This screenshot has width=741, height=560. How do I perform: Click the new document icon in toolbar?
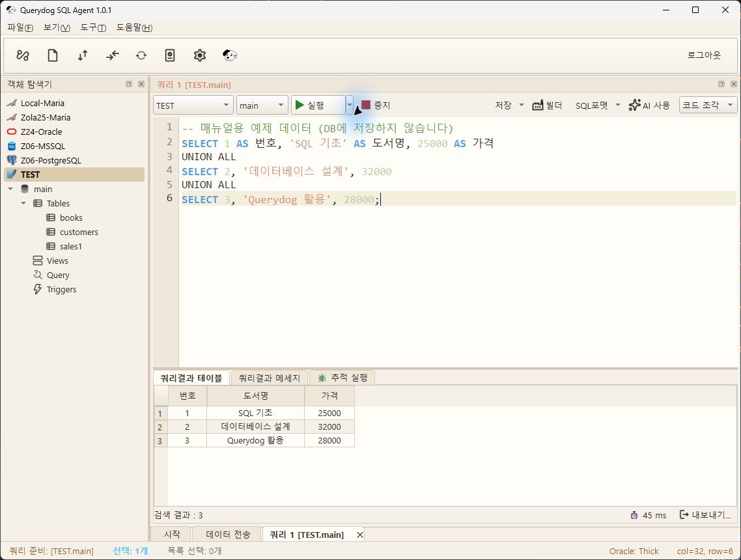pos(53,55)
